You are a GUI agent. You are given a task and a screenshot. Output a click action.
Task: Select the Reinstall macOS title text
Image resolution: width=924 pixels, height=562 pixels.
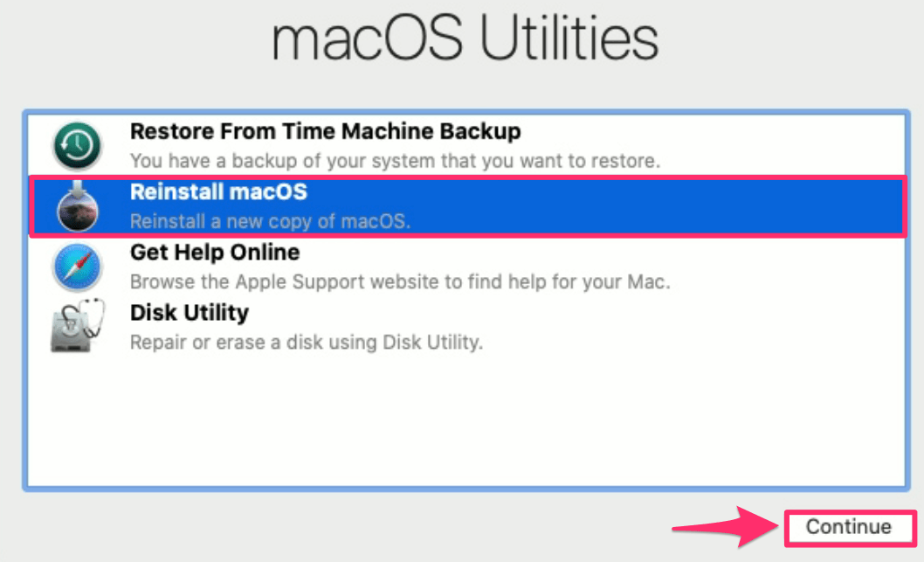(x=218, y=192)
